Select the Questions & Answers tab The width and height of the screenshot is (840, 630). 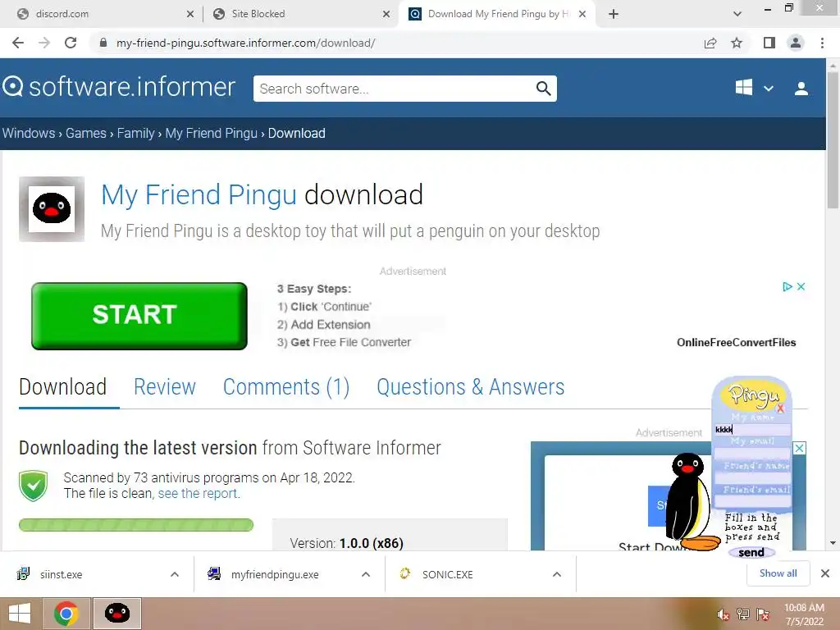pyautogui.click(x=470, y=387)
